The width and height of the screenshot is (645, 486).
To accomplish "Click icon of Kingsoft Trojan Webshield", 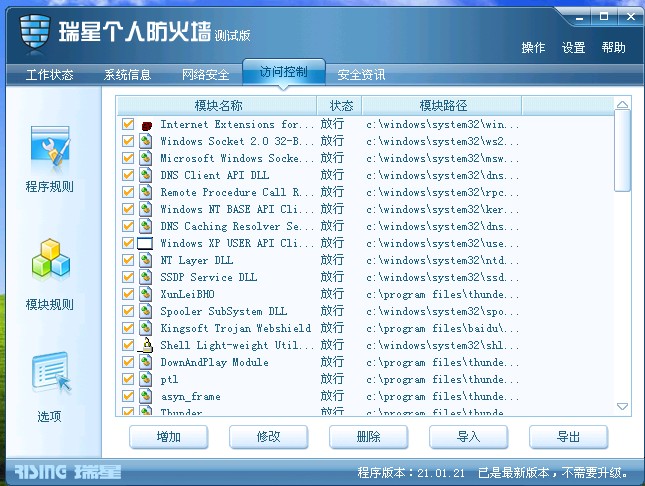I will [145, 328].
